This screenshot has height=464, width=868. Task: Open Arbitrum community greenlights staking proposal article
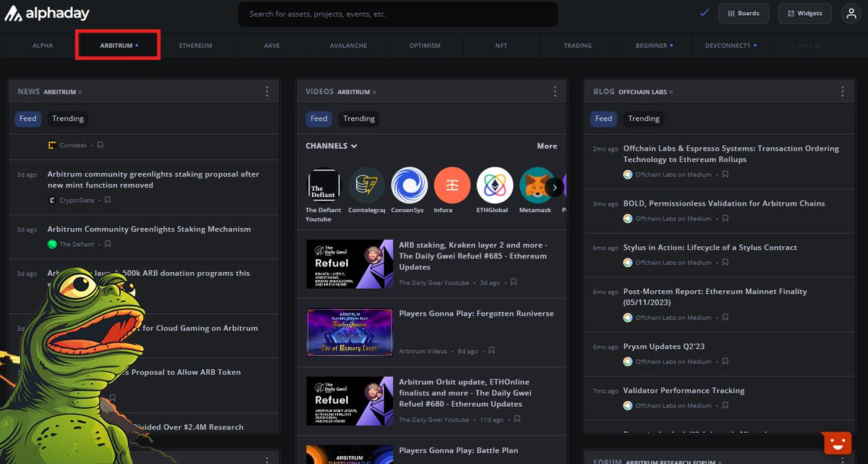[153, 180]
